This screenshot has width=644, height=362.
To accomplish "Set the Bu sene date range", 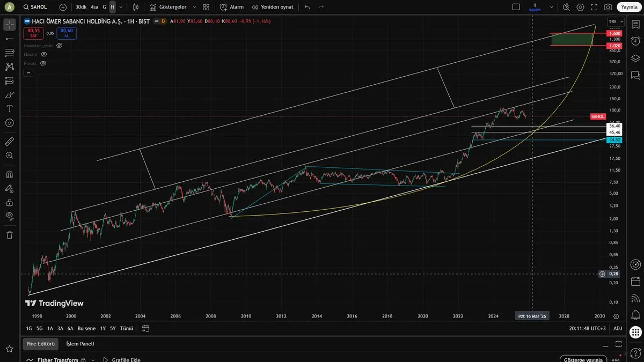I will [x=86, y=328].
